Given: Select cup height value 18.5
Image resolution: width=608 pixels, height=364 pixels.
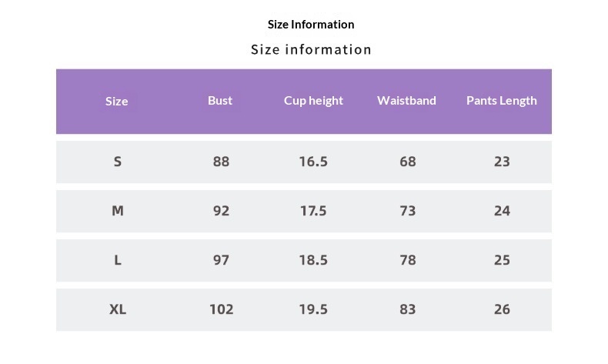Looking at the screenshot, I should [x=313, y=260].
